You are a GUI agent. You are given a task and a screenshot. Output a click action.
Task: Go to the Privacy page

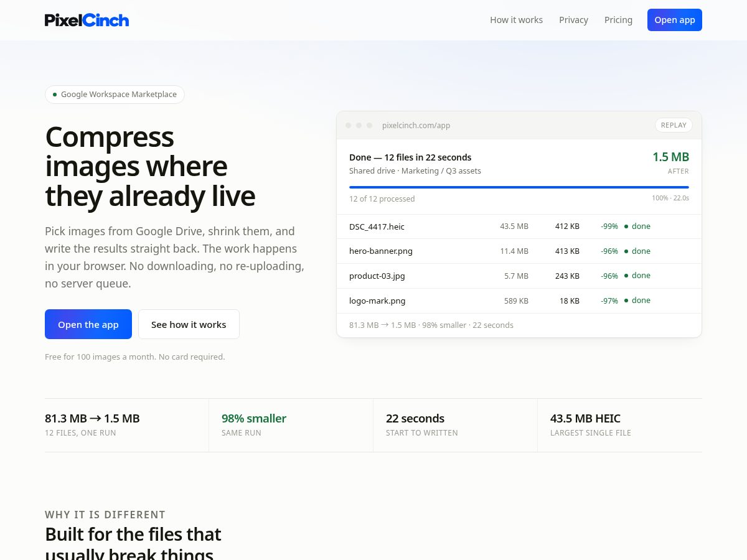click(573, 20)
